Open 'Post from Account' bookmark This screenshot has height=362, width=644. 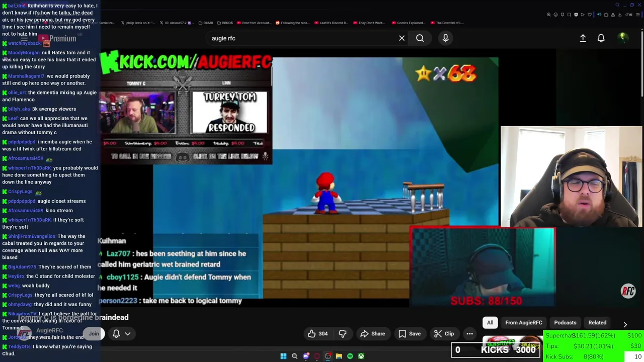pyautogui.click(x=254, y=23)
